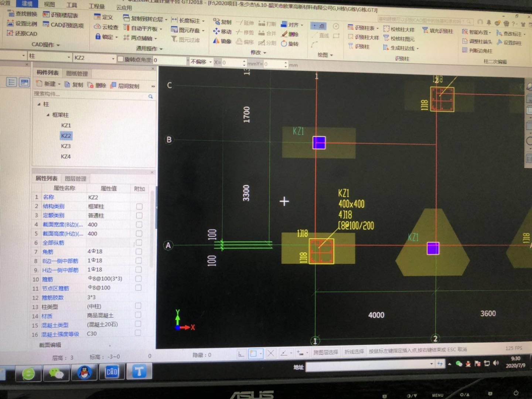Open the 不偏移 offset dropdown

[211, 62]
